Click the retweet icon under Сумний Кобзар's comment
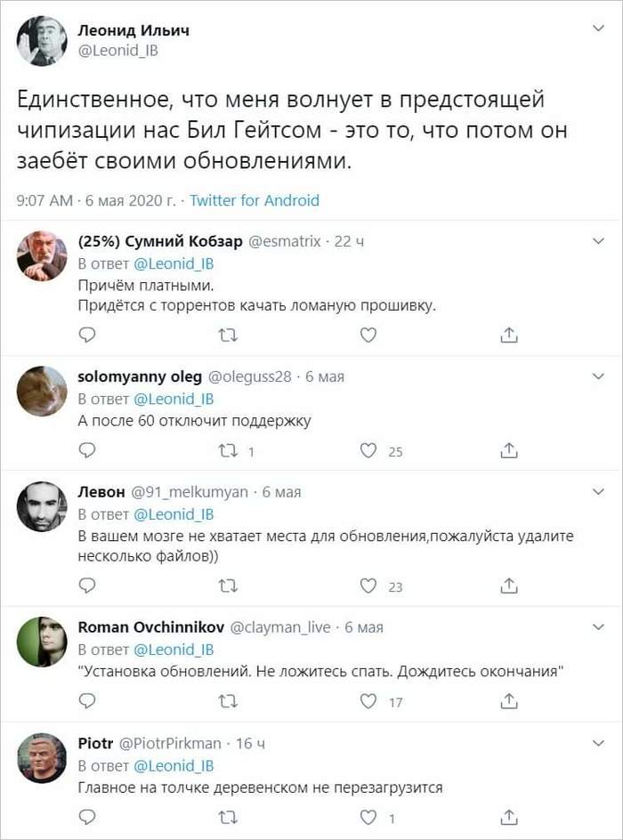The width and height of the screenshot is (623, 840). [229, 335]
